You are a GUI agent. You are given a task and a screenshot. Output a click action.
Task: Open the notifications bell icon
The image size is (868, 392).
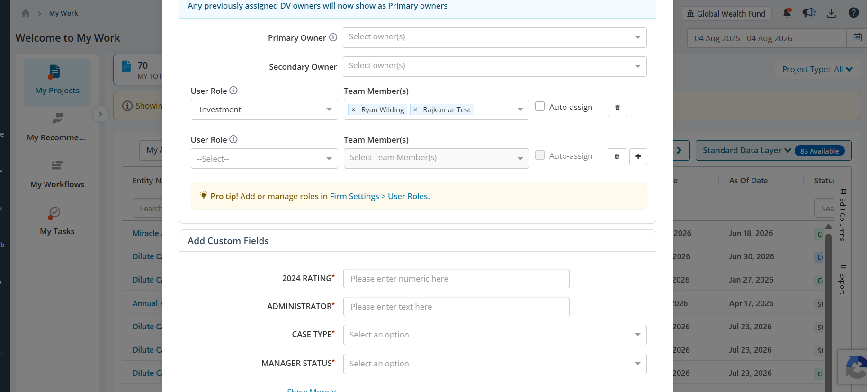pyautogui.click(x=787, y=13)
